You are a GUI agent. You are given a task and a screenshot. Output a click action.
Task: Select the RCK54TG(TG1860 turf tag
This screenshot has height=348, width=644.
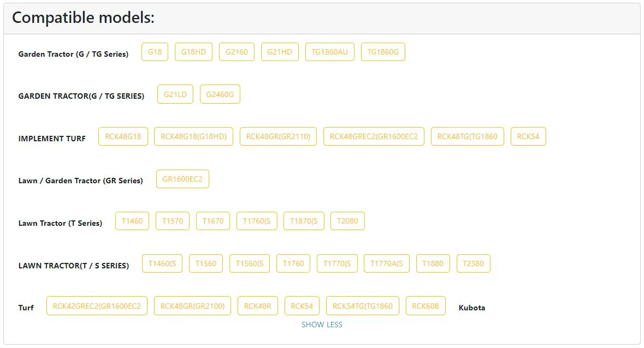(363, 306)
